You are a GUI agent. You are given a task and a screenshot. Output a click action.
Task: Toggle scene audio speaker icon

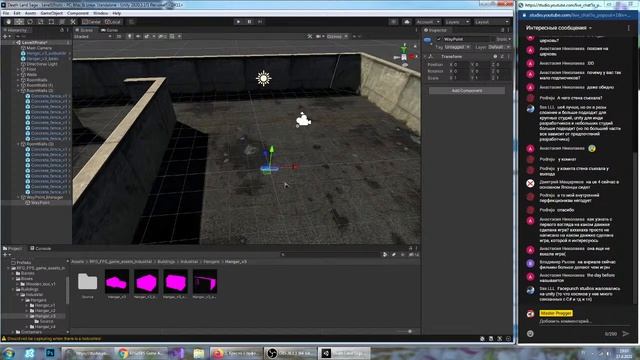click(138, 36)
